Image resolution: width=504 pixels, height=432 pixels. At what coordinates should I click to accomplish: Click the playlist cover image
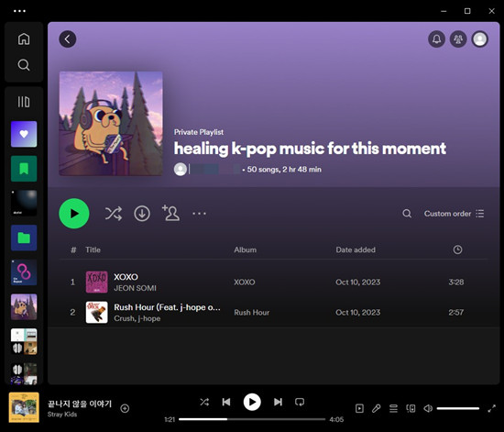111,124
